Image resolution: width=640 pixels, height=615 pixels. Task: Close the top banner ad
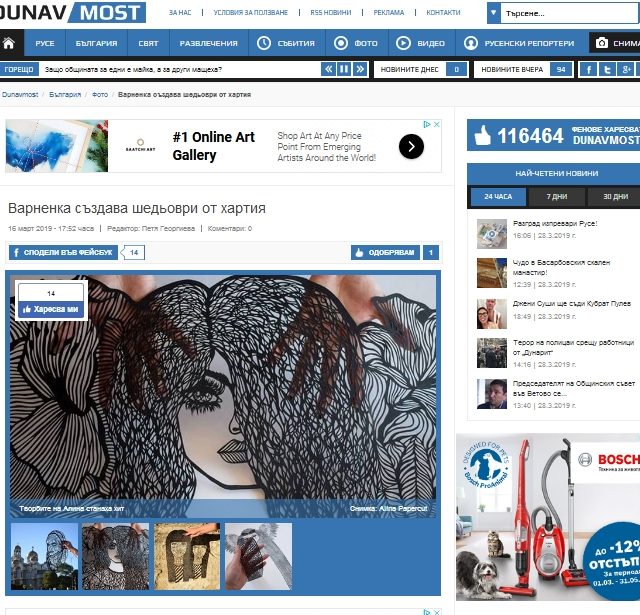436,124
